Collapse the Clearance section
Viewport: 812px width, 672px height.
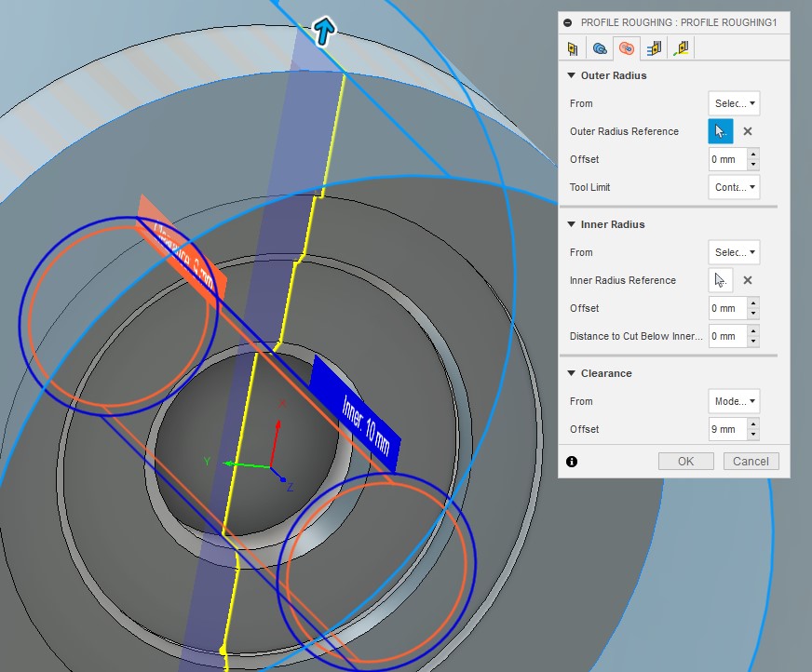point(570,373)
